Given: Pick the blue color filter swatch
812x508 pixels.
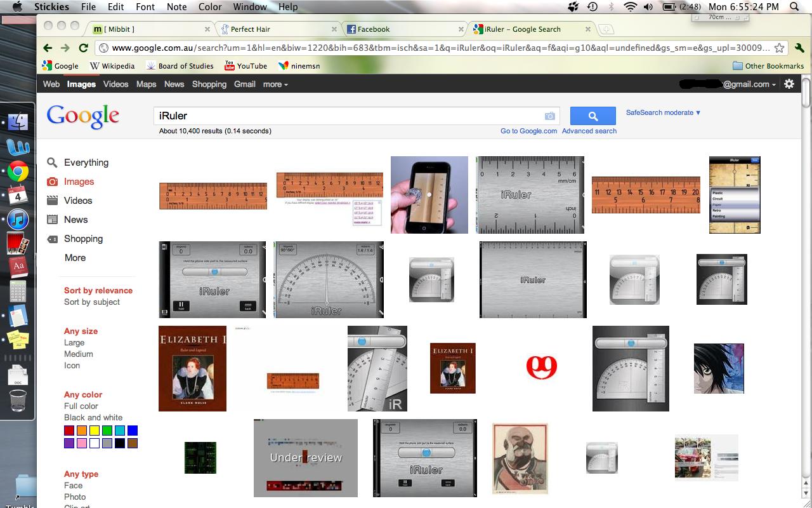Looking at the screenshot, I should click(133, 431).
